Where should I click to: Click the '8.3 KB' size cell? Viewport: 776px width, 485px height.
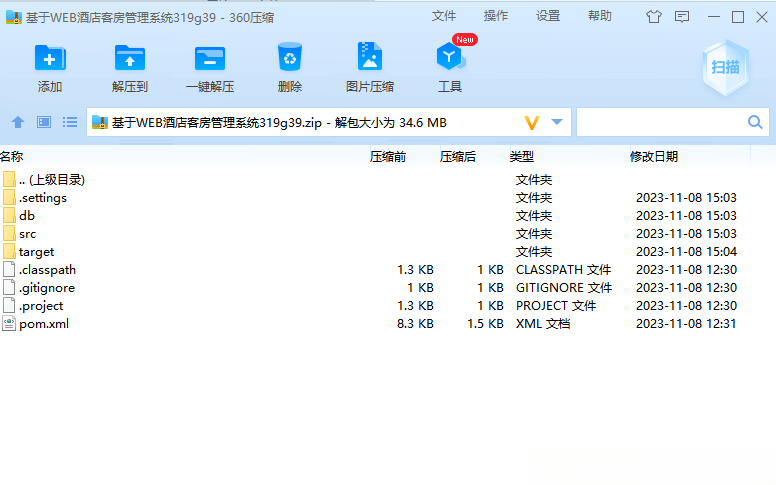[x=415, y=324]
